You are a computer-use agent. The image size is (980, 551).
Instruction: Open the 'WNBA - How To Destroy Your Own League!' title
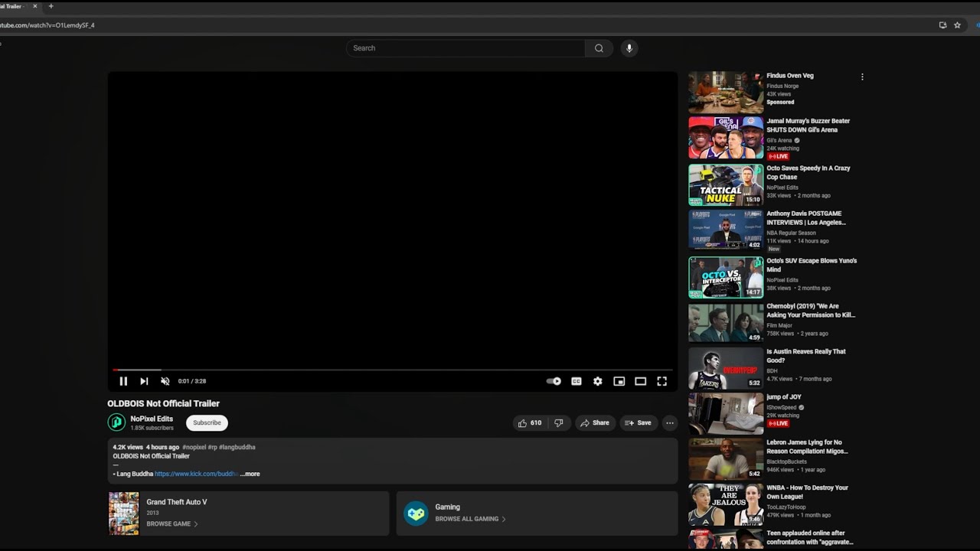[807, 492]
